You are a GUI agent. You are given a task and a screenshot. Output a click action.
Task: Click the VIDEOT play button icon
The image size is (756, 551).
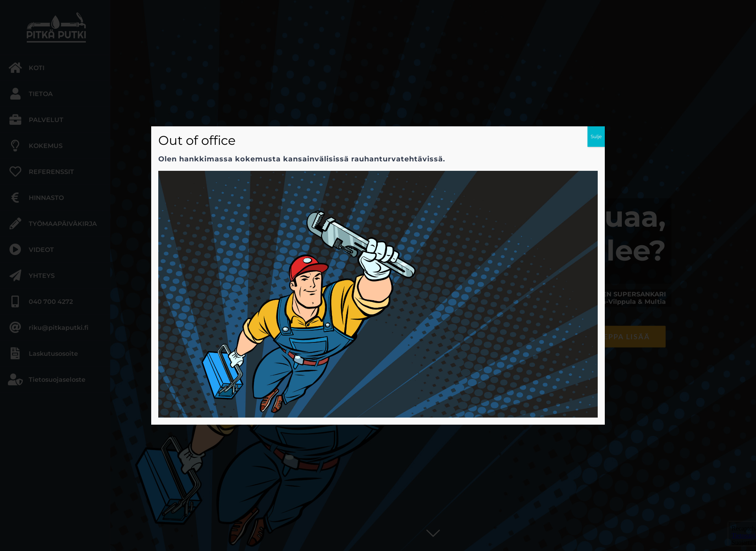coord(15,250)
